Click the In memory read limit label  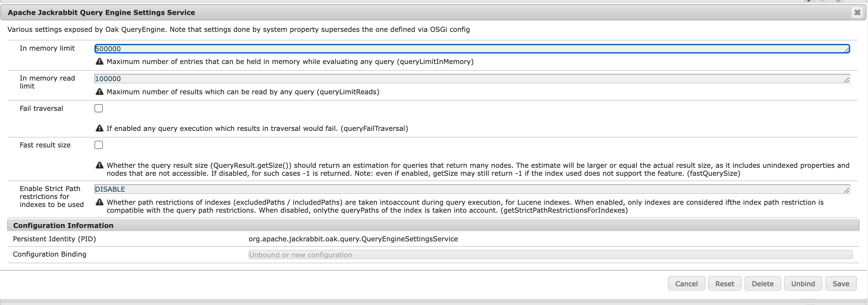[x=47, y=82]
